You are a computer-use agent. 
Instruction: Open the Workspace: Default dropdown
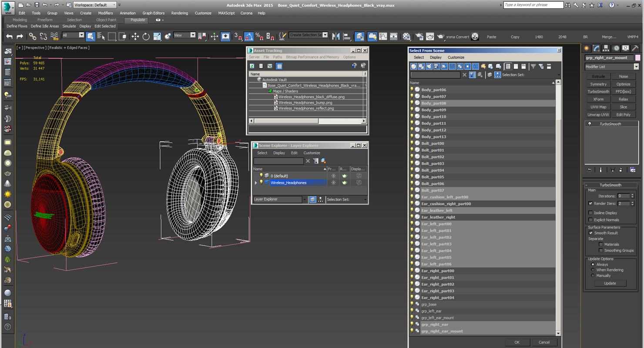94,5
